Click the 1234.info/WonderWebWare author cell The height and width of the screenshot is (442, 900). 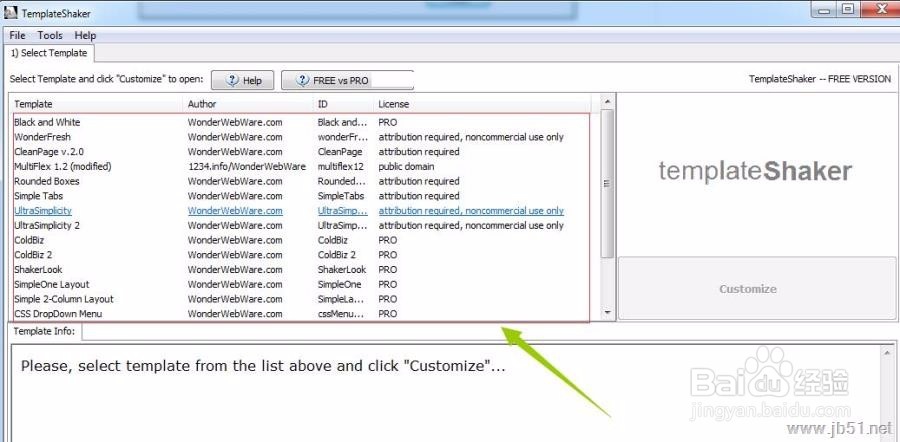247,166
